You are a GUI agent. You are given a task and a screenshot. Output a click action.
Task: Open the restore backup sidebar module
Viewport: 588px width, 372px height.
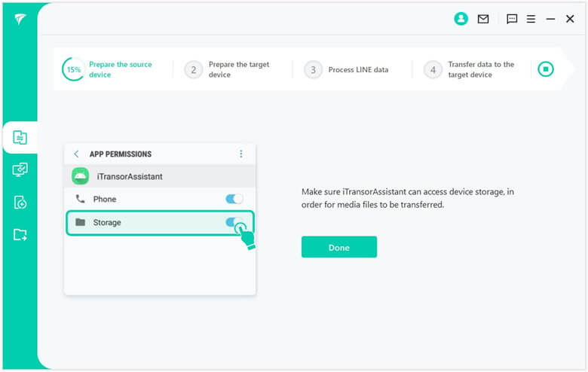20,203
